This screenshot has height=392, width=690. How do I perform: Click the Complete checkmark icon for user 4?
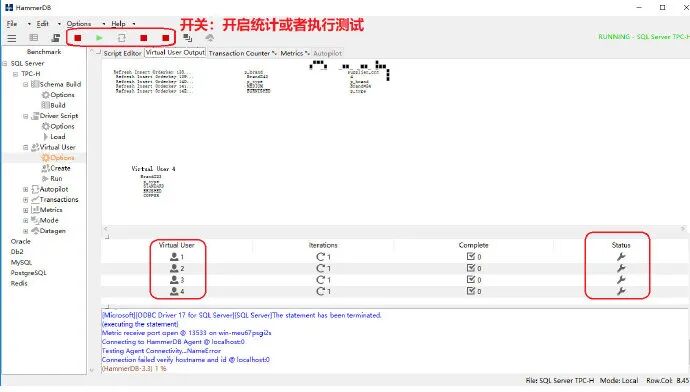tap(471, 291)
